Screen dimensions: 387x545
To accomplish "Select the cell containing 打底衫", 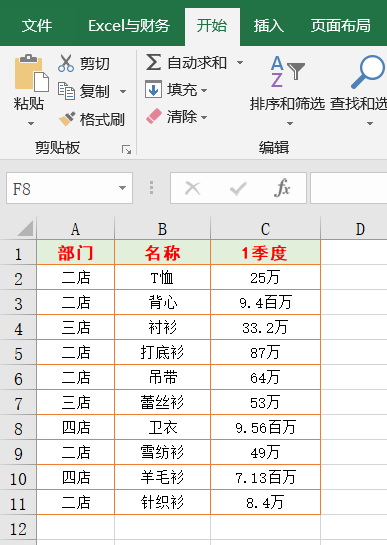I will [x=162, y=352].
